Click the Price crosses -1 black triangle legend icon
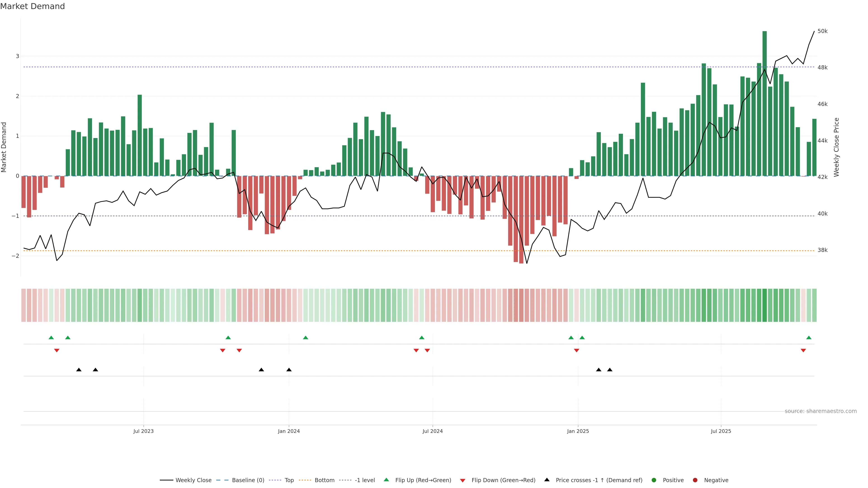This screenshot has height=488, width=868. [547, 480]
